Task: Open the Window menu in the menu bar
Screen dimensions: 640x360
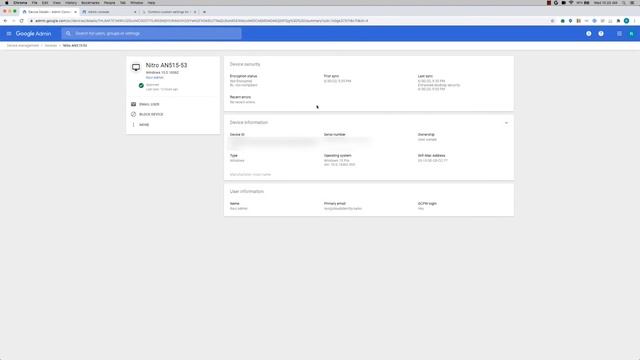Action: click(136, 2)
